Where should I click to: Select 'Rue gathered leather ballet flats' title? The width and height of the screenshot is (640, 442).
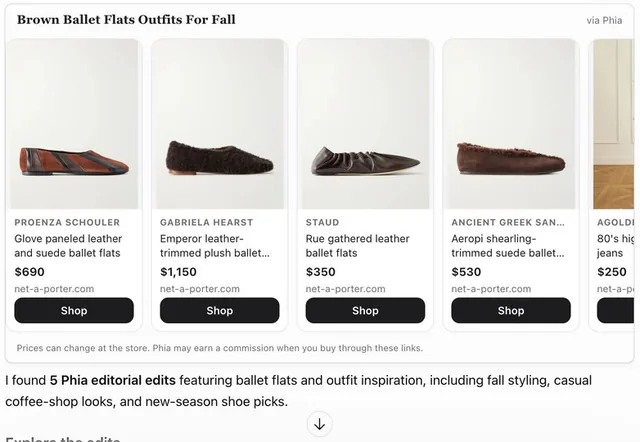point(358,246)
